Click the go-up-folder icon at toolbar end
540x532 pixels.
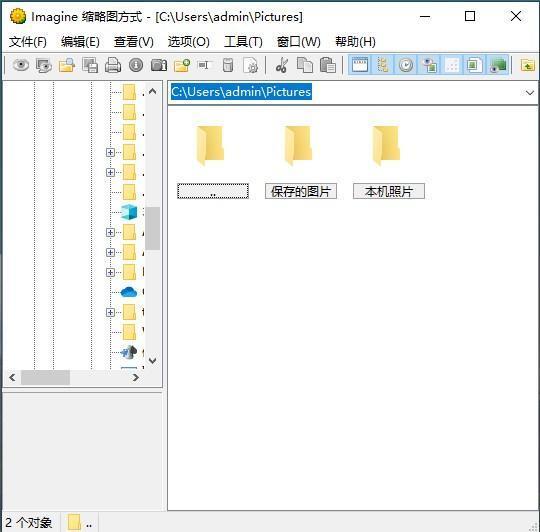(528, 65)
